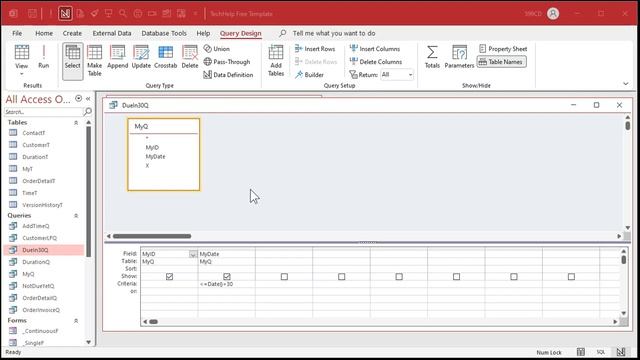Click the navigation pane Search box
The image size is (640, 360).
(x=43, y=111)
